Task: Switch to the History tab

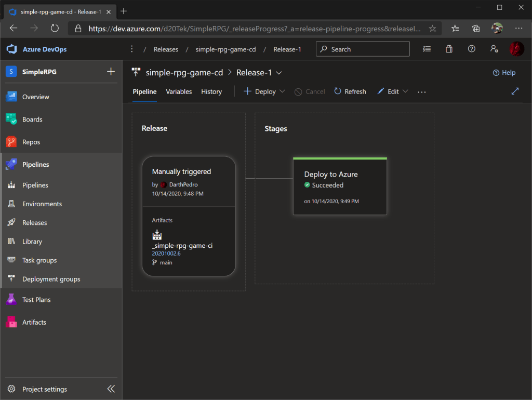Action: [x=211, y=91]
